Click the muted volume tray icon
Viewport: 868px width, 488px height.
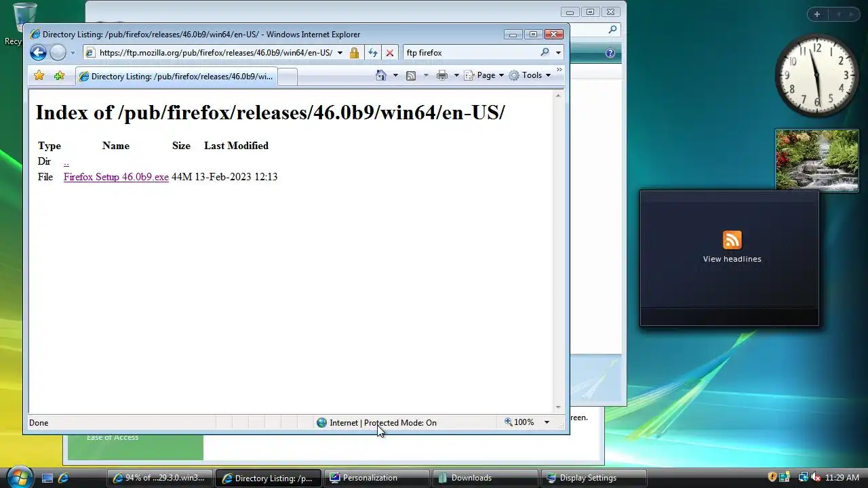coord(816,477)
